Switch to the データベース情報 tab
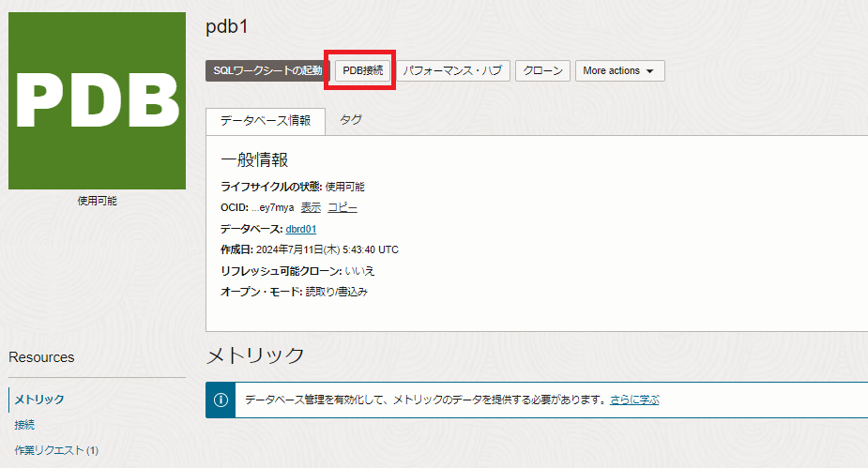 266,121
